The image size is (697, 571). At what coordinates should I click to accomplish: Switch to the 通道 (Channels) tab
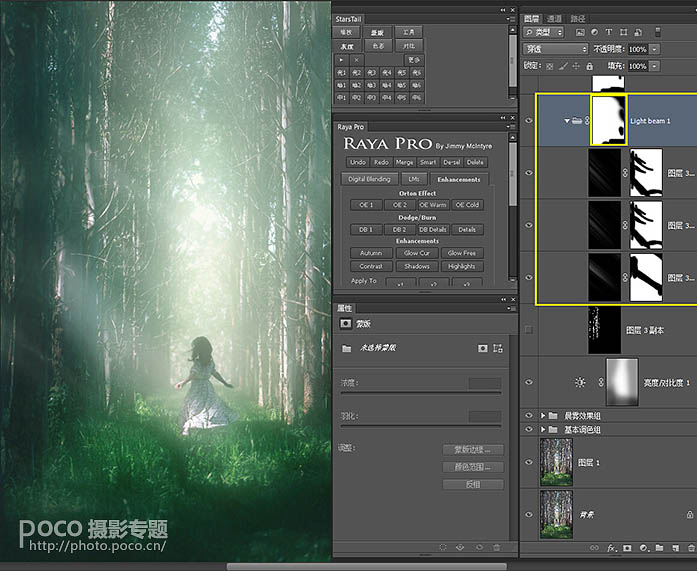pyautogui.click(x=554, y=19)
